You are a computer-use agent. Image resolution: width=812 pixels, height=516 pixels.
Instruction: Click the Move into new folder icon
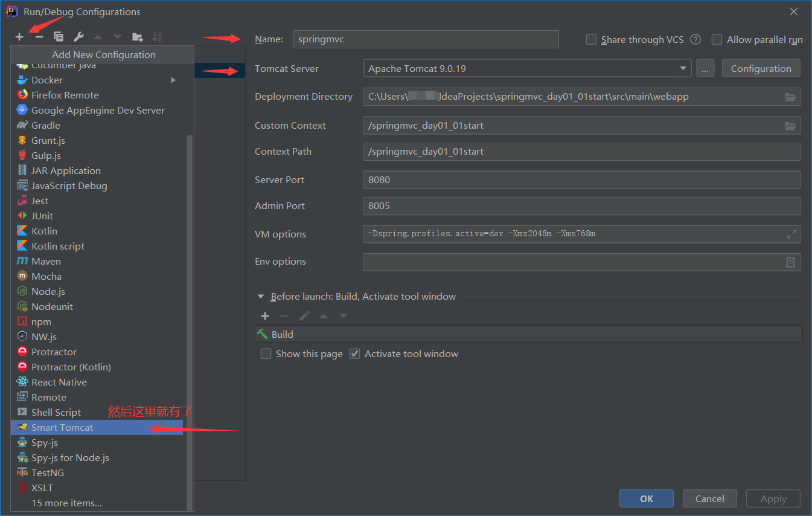138,37
